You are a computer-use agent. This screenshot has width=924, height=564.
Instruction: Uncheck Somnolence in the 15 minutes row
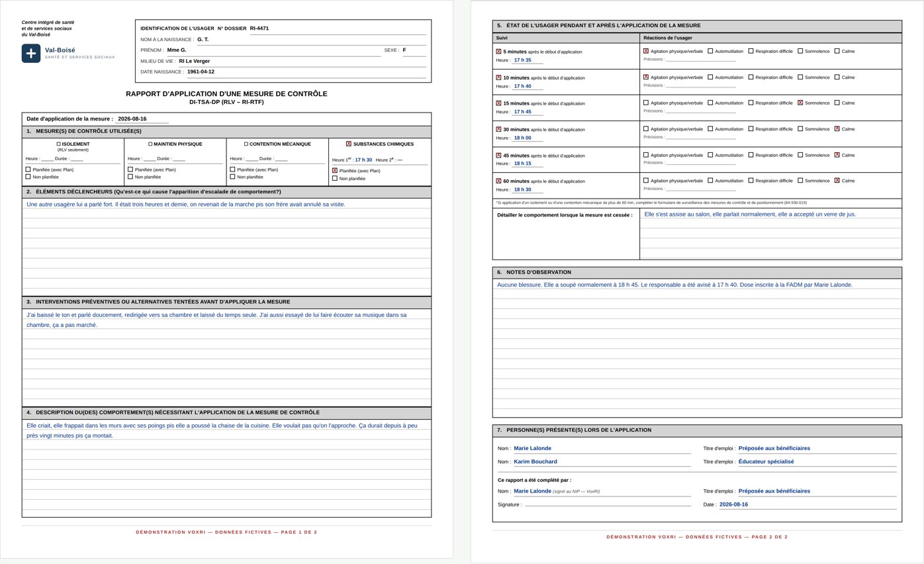click(800, 103)
